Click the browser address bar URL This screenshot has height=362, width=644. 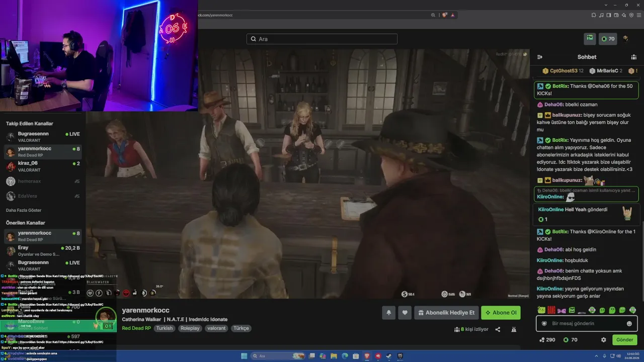click(x=215, y=15)
